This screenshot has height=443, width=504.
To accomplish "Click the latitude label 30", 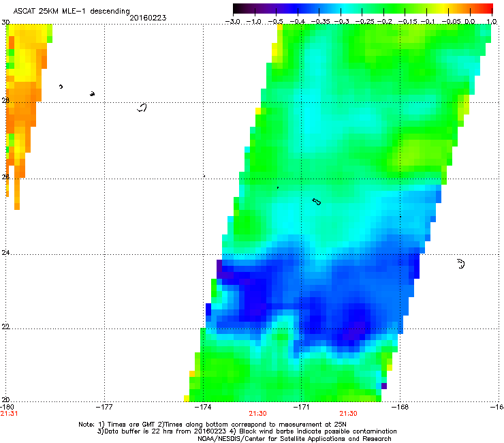I will click(x=5, y=22).
